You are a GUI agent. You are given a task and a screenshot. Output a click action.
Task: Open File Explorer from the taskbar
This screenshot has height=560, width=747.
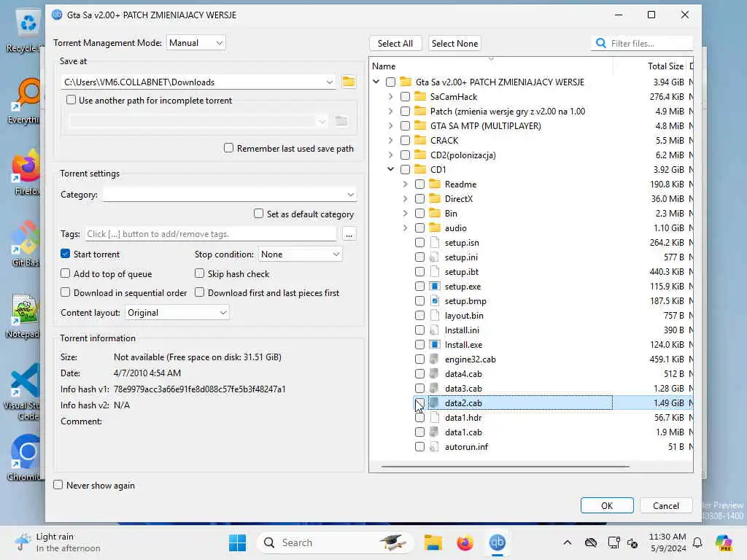[x=433, y=542]
